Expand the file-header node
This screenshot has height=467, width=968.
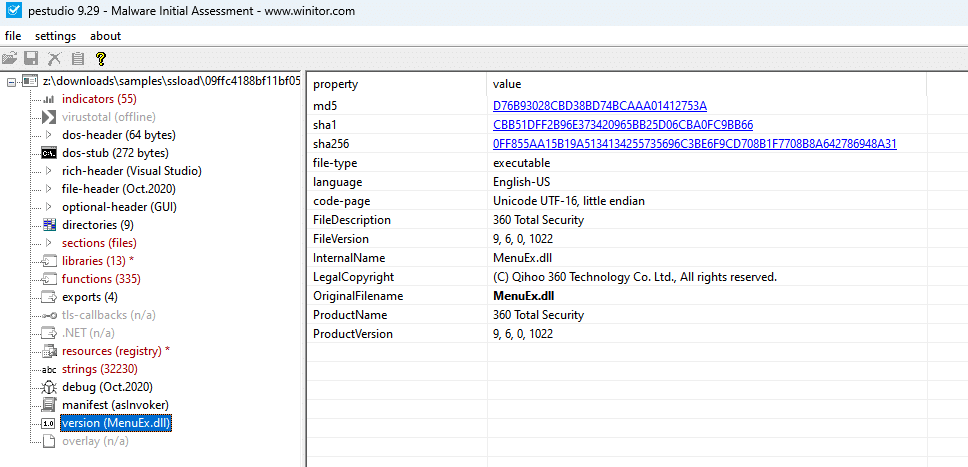[x=49, y=189]
